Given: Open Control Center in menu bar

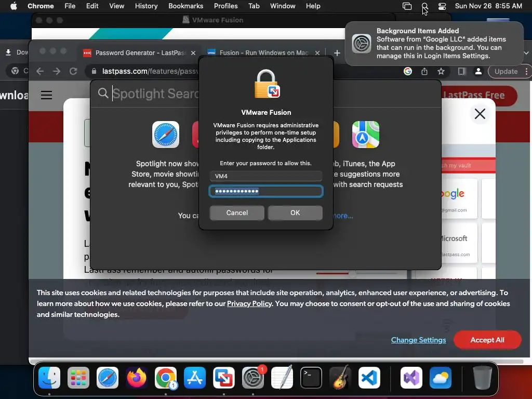Looking at the screenshot, I should (x=442, y=6).
